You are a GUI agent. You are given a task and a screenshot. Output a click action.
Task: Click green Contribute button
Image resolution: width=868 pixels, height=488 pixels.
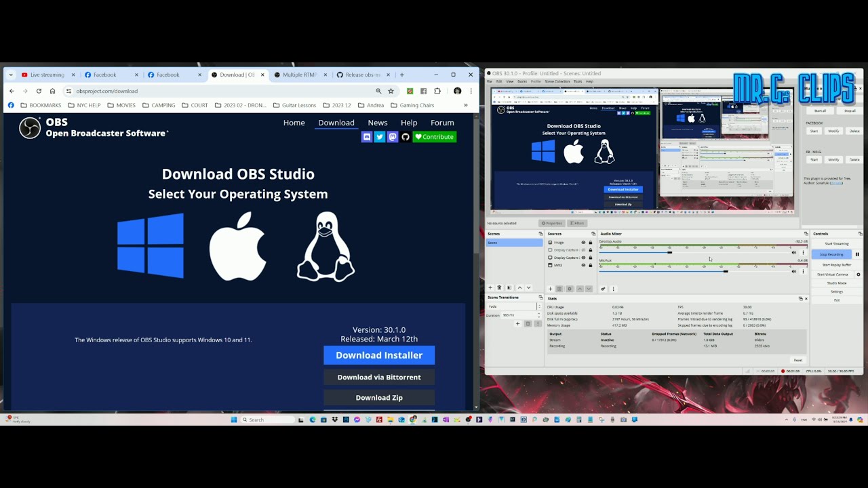435,137
